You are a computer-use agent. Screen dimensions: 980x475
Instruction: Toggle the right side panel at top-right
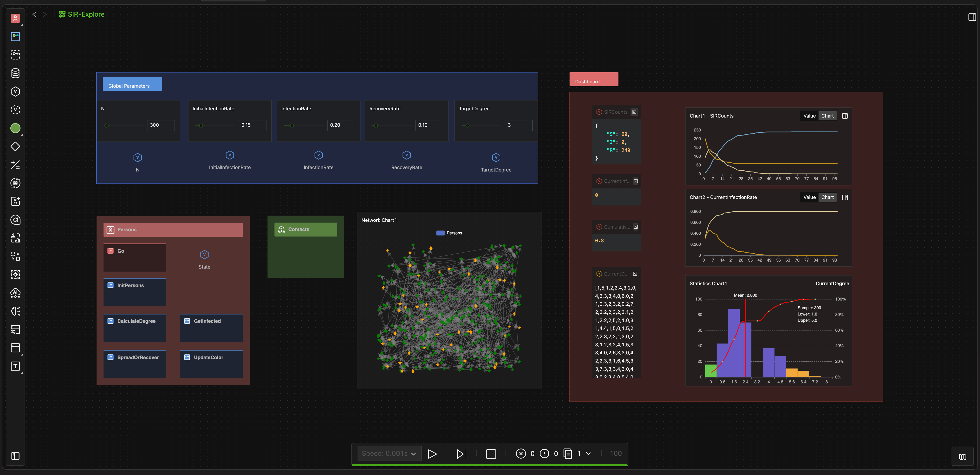tap(972, 17)
